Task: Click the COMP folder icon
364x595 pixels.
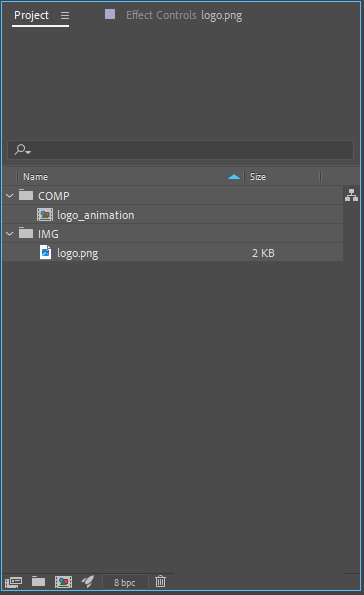Action: click(x=26, y=195)
